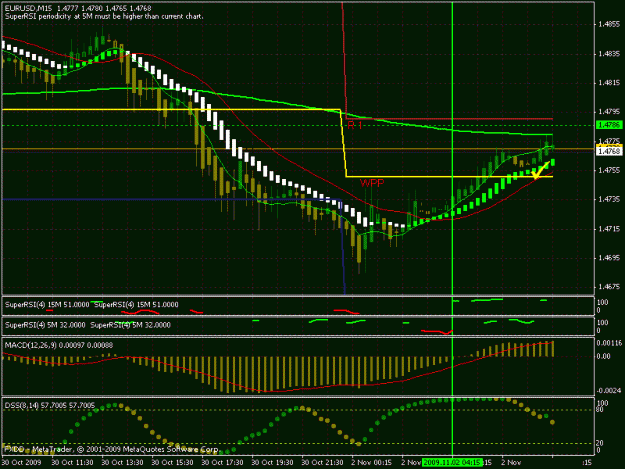This screenshot has width=625, height=469.
Task: Click the 30 Oct 2009 time axis label
Action: (x=22, y=462)
